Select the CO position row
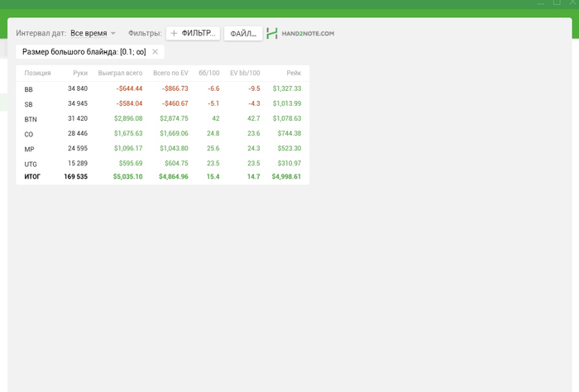 162,134
